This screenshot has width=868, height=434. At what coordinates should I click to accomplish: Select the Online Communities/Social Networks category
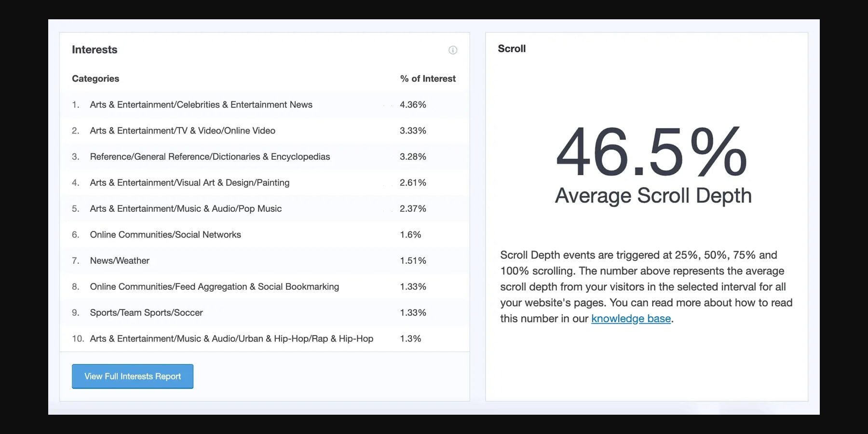(x=165, y=234)
